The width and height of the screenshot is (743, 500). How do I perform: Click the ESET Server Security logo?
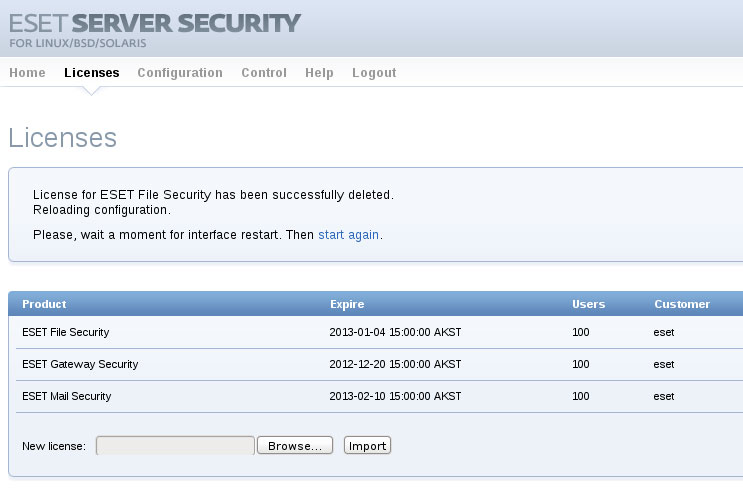coord(155,29)
